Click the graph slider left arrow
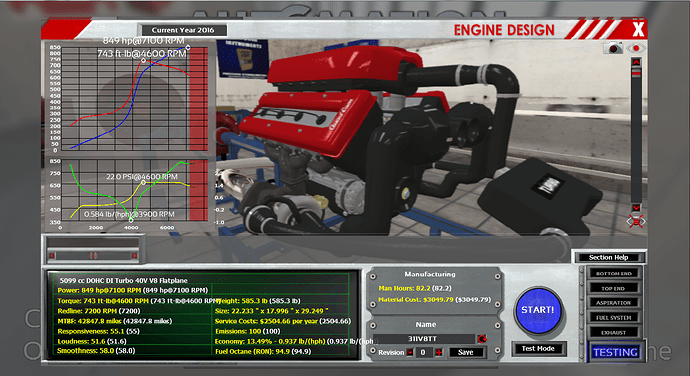690x376 pixels. (x=52, y=255)
